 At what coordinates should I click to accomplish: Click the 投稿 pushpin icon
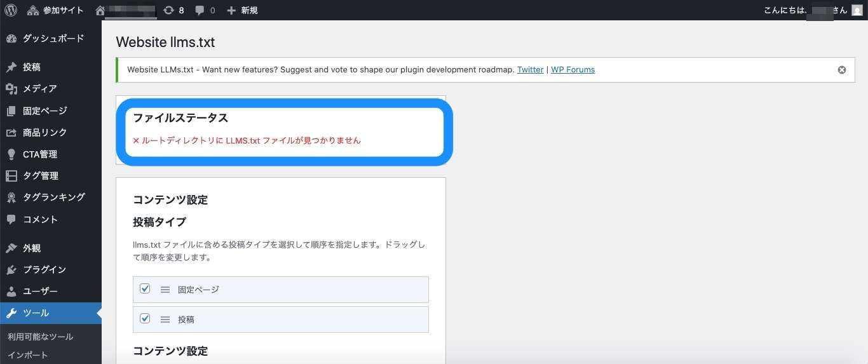point(11,67)
